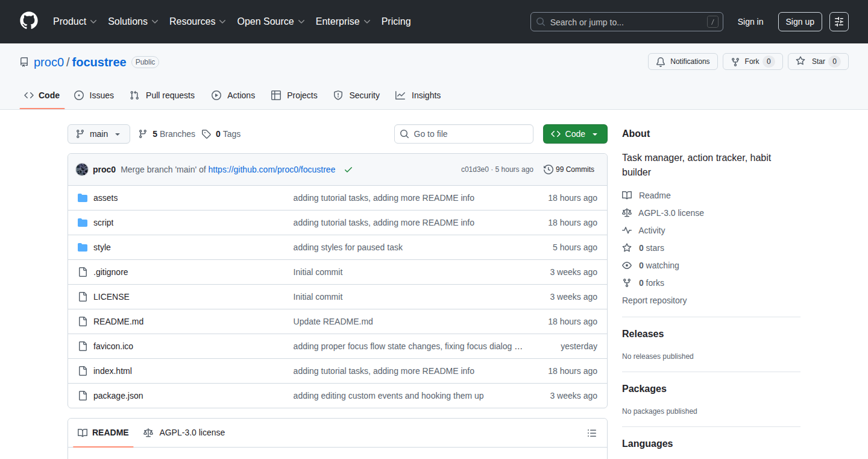Open the focustree repository link
This screenshot has height=459, width=868.
[x=99, y=62]
